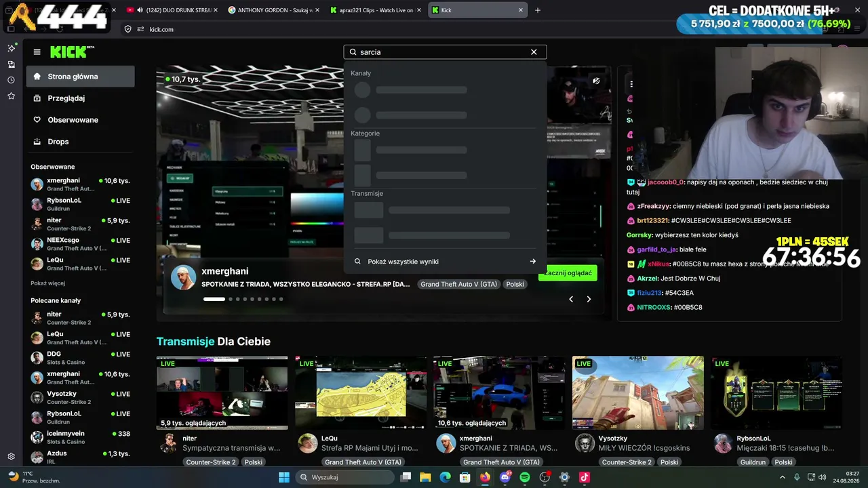Go to Strona główna in sidebar

[80, 77]
